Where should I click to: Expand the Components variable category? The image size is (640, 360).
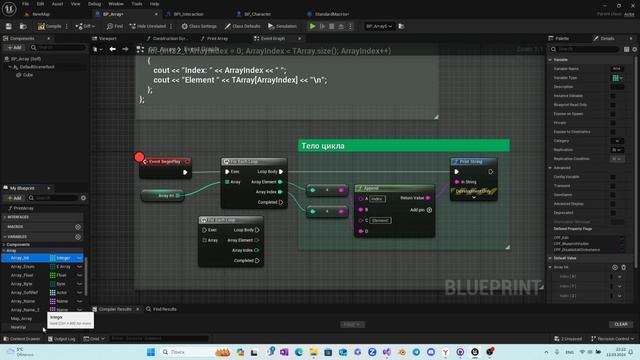pyautogui.click(x=4, y=244)
